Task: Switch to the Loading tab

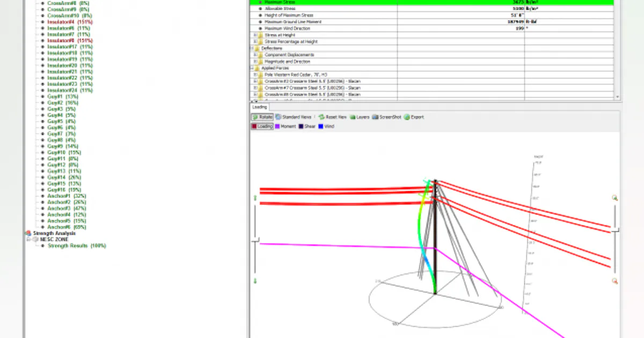Action: [259, 107]
